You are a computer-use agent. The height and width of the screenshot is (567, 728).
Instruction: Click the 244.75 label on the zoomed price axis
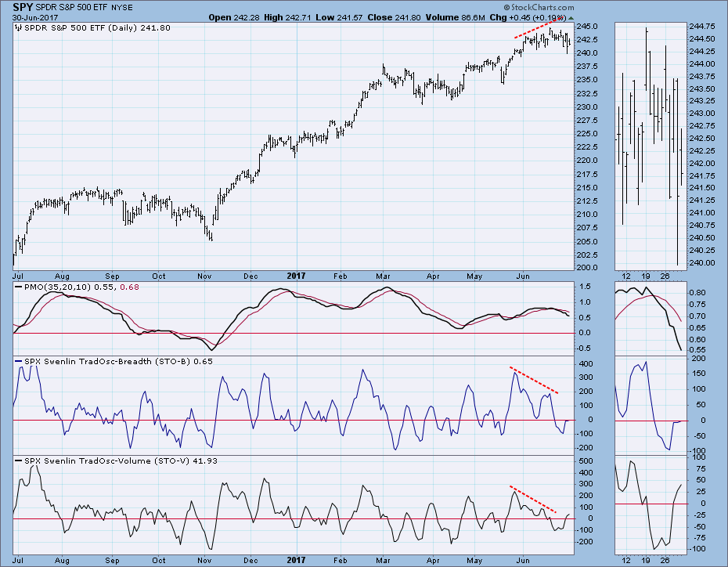point(701,27)
